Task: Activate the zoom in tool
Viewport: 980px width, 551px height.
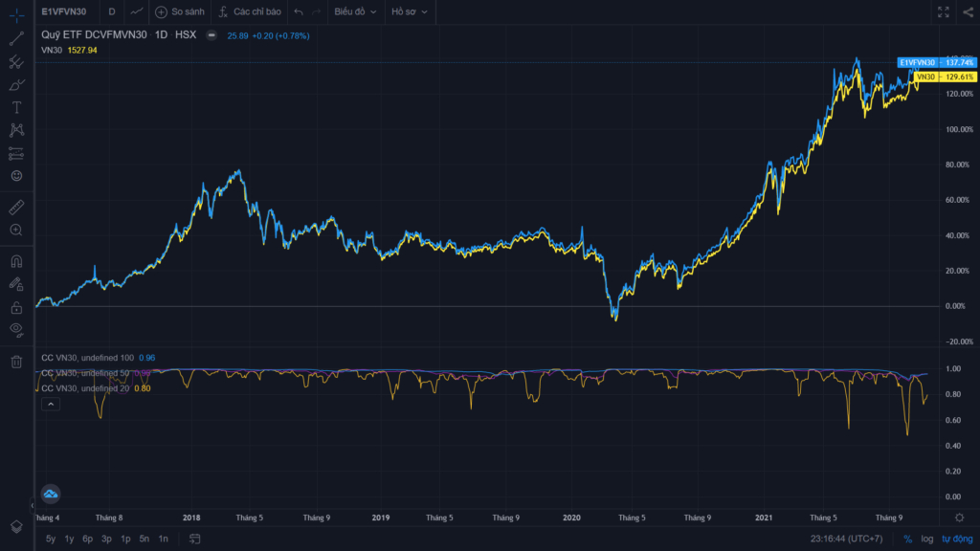Action: (x=16, y=230)
